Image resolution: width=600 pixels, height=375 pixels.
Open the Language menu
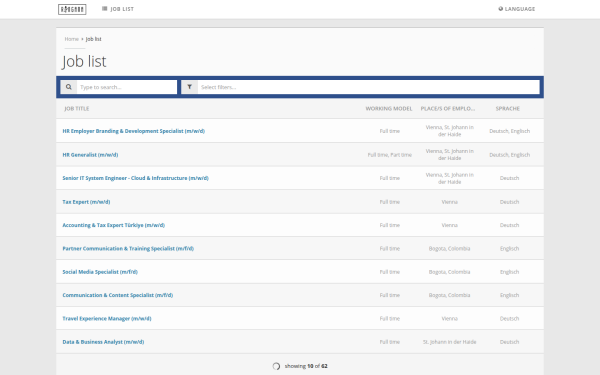[517, 9]
